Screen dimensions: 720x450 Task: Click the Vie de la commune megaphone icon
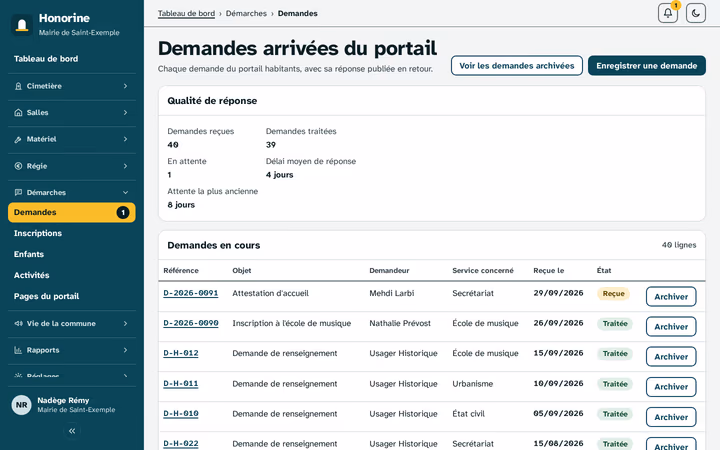pos(18,323)
